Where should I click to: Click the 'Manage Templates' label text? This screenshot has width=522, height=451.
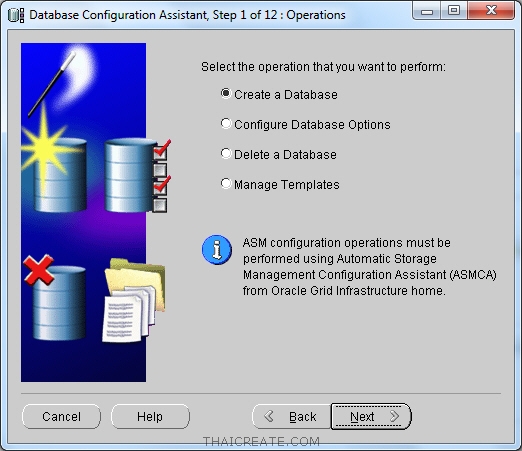point(287,185)
